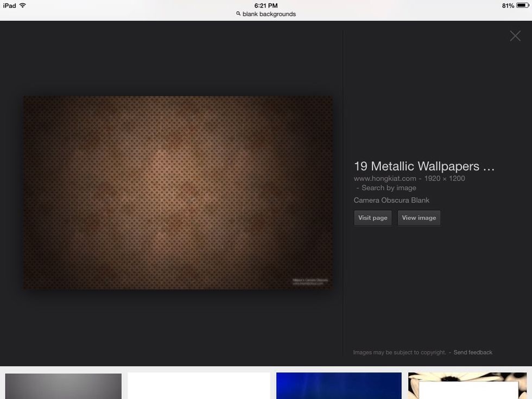
Task: Tap the 1920 × 1200 image dimensions
Action: [445, 178]
